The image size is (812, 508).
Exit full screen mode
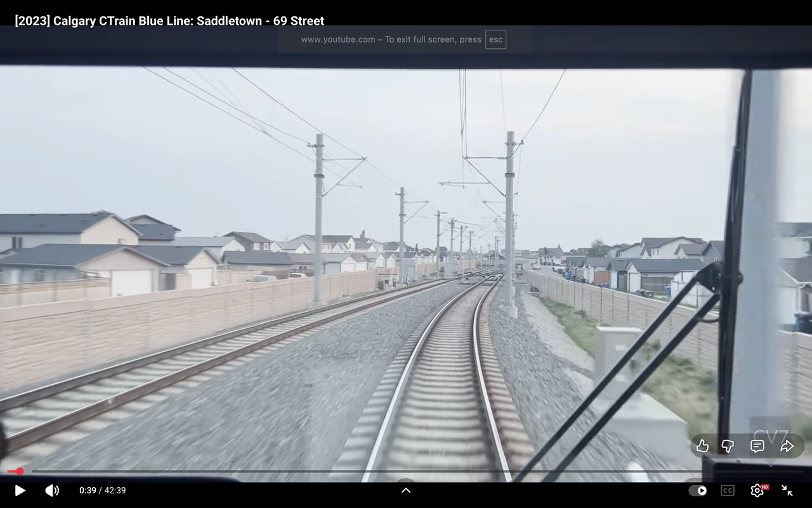(x=787, y=490)
